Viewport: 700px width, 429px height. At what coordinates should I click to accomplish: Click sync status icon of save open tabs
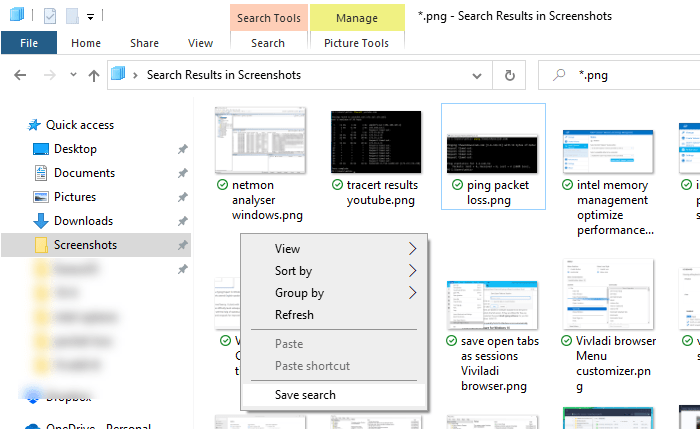451,341
